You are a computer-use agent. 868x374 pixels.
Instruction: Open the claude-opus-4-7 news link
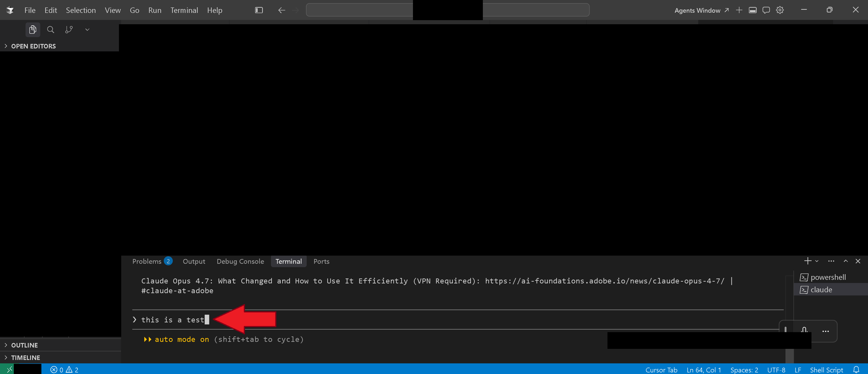tap(605, 281)
